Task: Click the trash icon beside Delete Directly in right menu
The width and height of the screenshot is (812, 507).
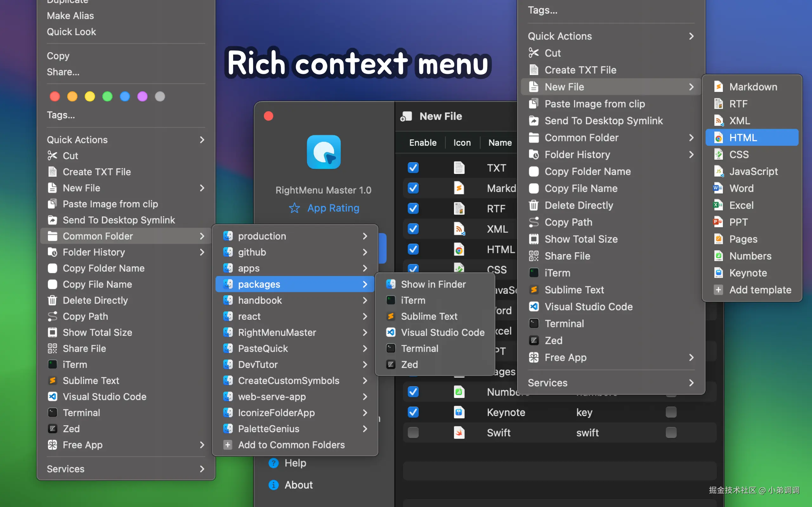Action: tap(534, 205)
